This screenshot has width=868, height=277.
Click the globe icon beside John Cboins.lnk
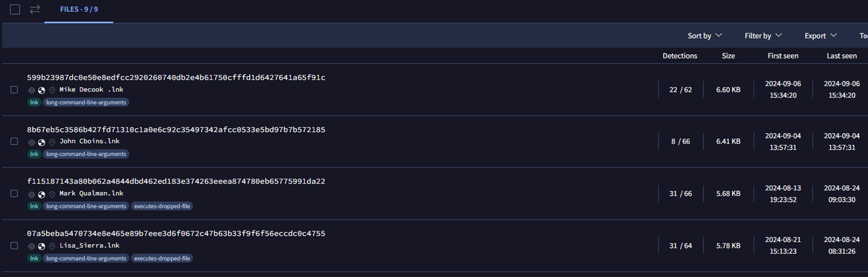click(x=42, y=142)
